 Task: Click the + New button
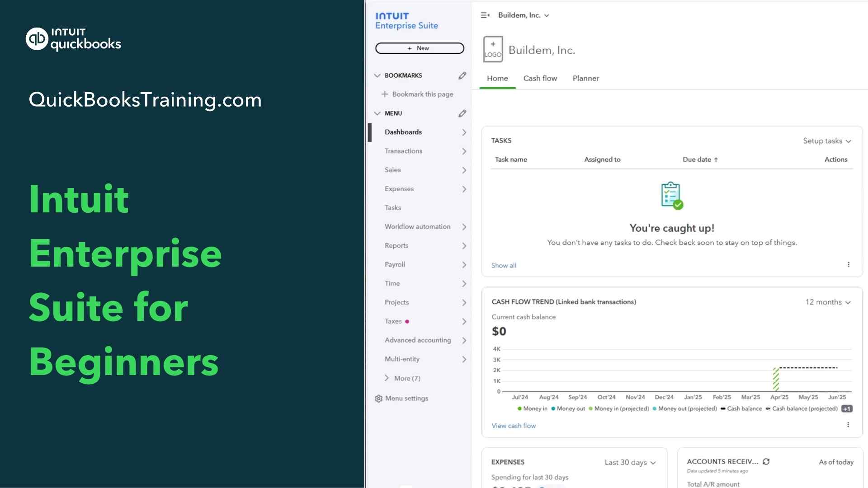pyautogui.click(x=420, y=48)
